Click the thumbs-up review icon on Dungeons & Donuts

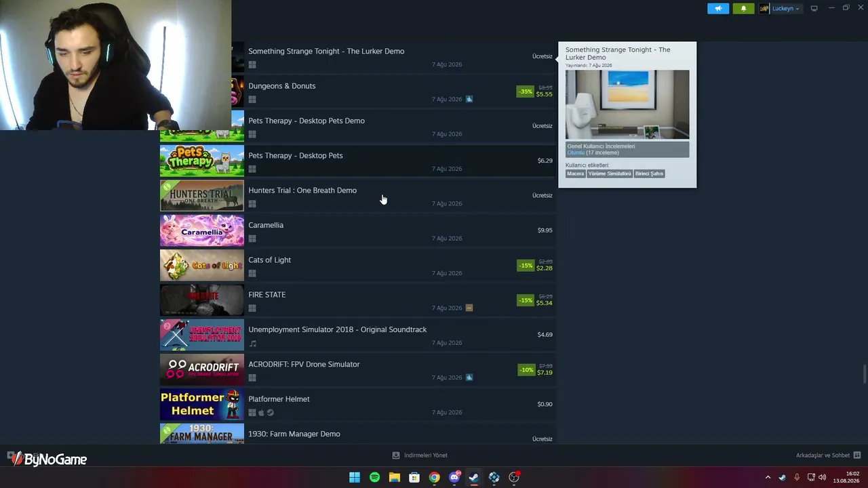click(x=469, y=99)
